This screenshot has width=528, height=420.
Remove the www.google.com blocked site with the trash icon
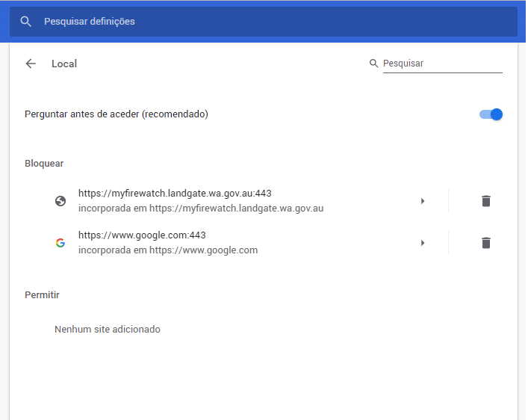486,243
